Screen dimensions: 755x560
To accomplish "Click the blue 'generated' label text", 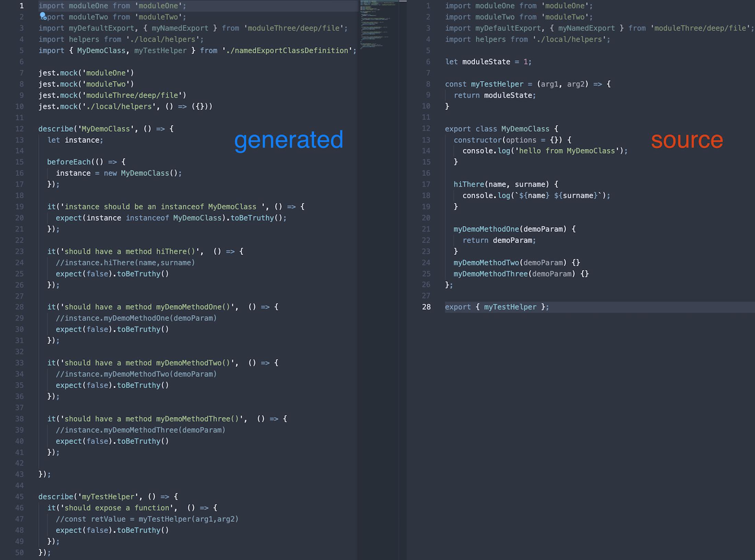I will click(288, 140).
